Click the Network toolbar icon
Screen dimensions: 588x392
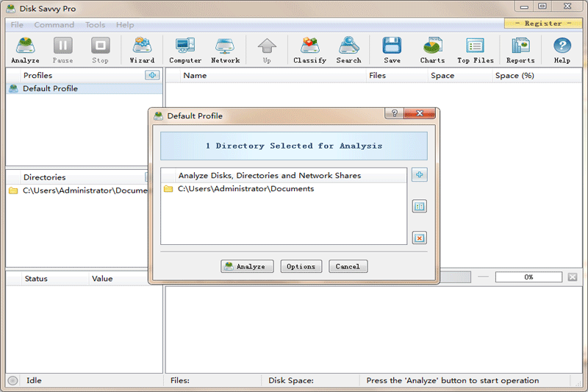tap(225, 50)
